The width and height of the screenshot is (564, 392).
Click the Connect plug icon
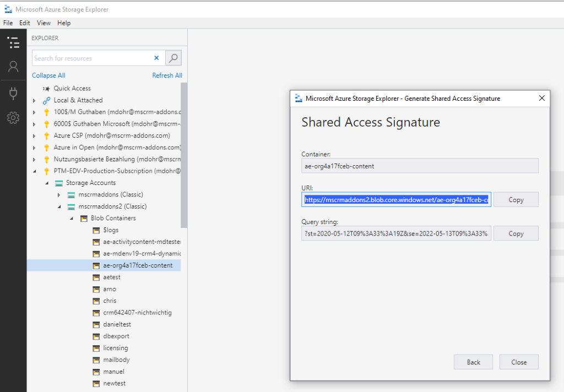pos(13,93)
